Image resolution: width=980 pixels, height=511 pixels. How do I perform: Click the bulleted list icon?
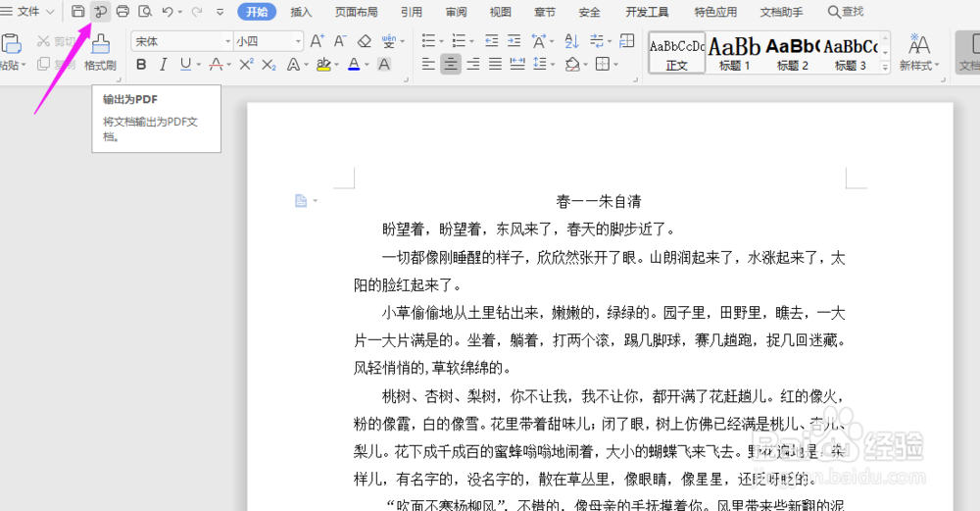coord(428,41)
